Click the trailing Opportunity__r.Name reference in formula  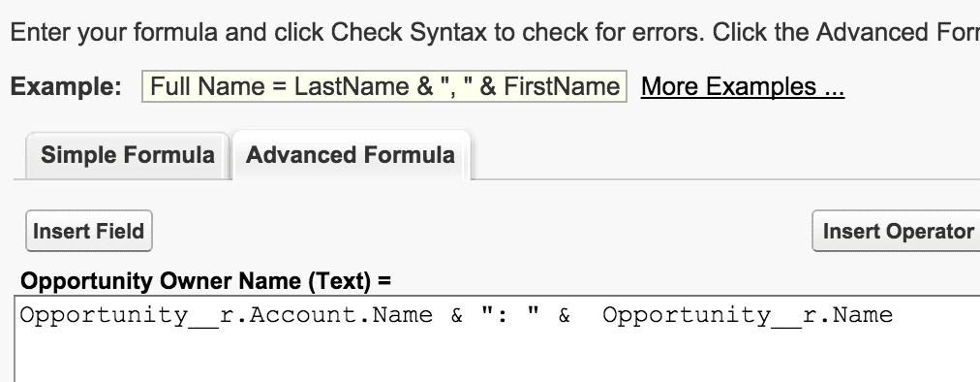(748, 315)
